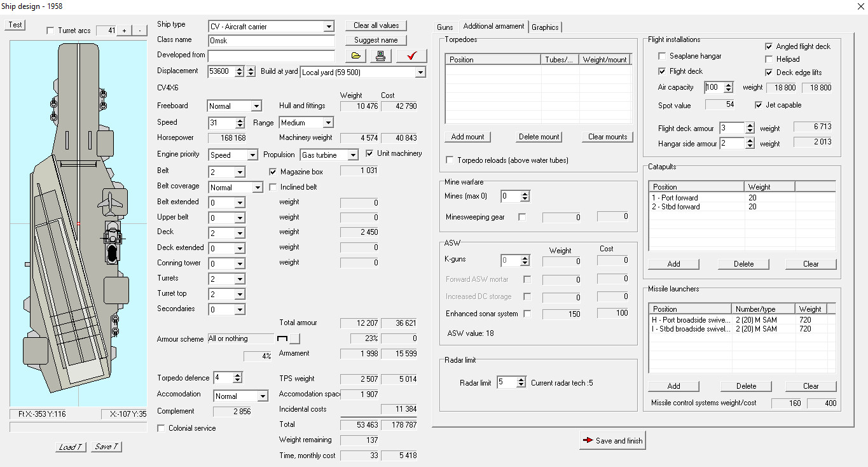Click the Class name text field
This screenshot has width=868, height=467.
click(x=272, y=40)
